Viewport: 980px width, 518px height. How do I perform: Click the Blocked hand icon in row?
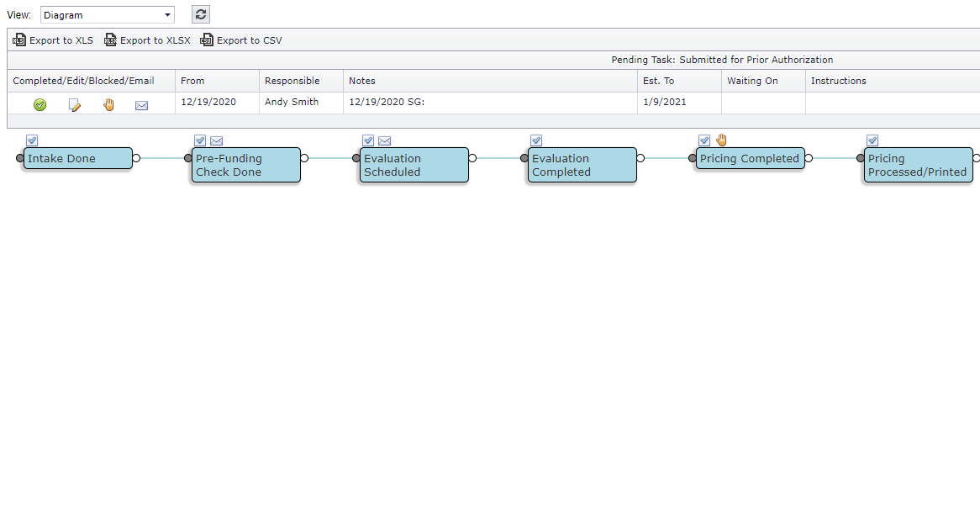point(108,104)
